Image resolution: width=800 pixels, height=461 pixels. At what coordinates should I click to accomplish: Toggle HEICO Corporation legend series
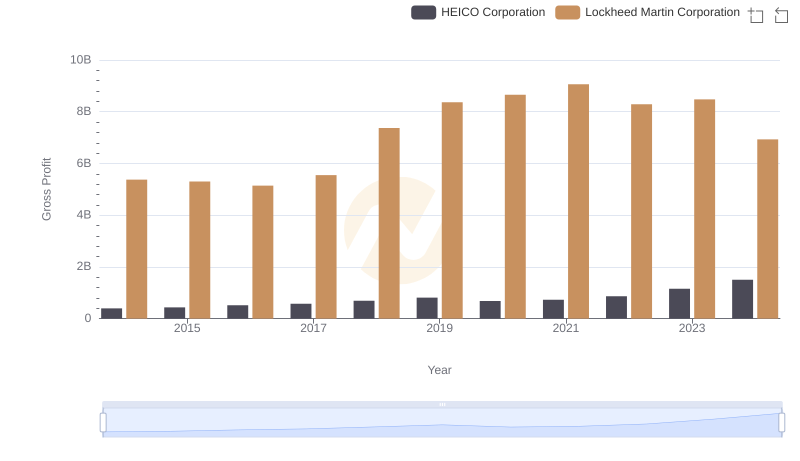click(x=478, y=12)
